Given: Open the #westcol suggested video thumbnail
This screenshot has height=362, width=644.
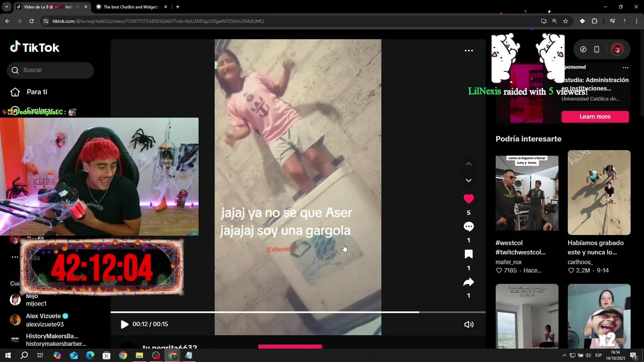Looking at the screenshot, I should [527, 193].
